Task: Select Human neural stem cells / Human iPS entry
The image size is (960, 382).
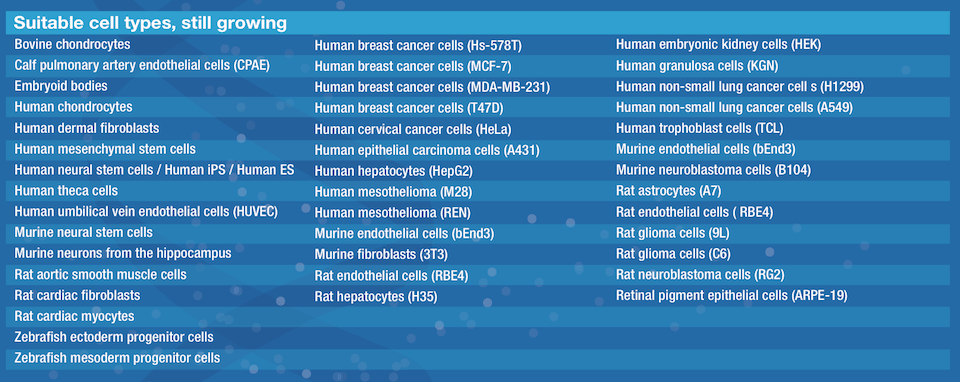Action: pos(154,170)
